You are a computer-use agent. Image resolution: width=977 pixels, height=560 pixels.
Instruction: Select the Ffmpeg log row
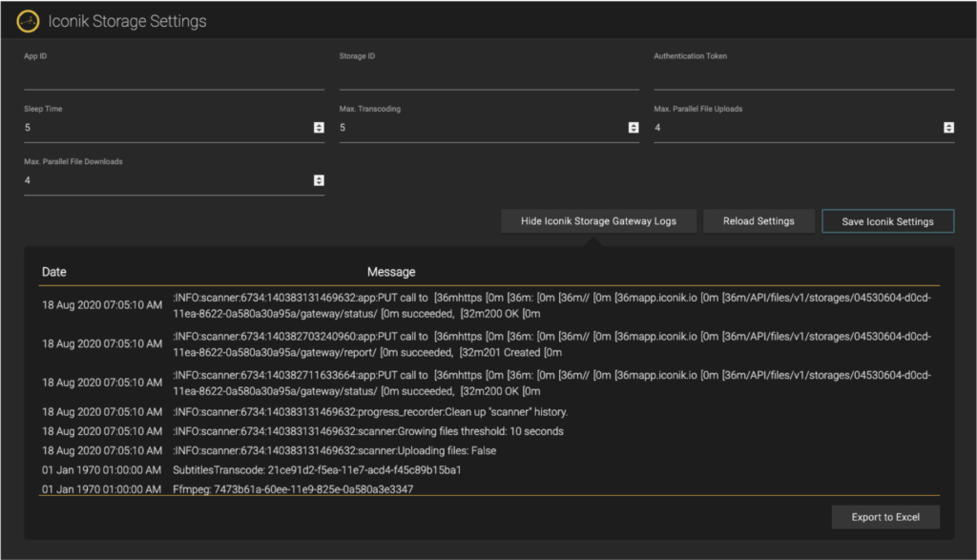[x=293, y=489]
